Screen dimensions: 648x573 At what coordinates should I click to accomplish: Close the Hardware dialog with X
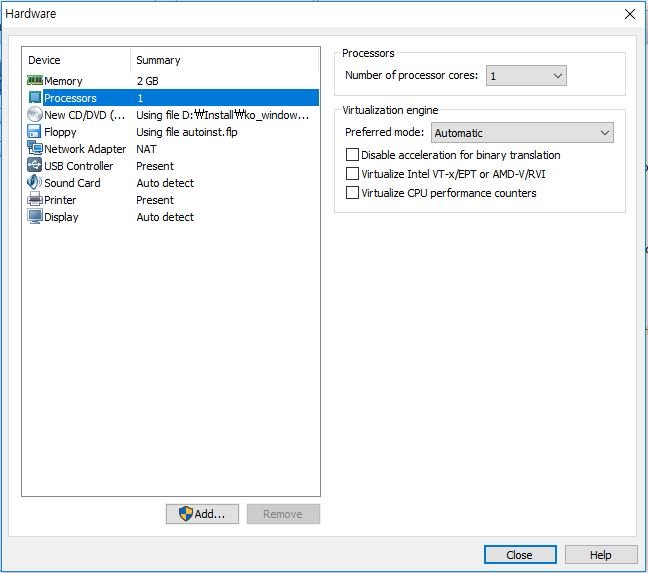(629, 14)
